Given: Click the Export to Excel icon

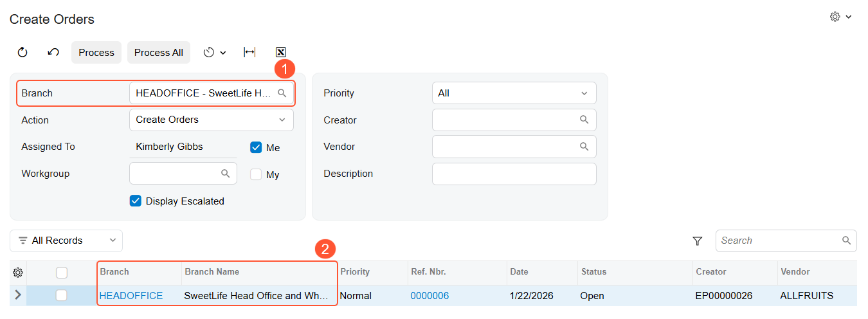Looking at the screenshot, I should (x=280, y=53).
